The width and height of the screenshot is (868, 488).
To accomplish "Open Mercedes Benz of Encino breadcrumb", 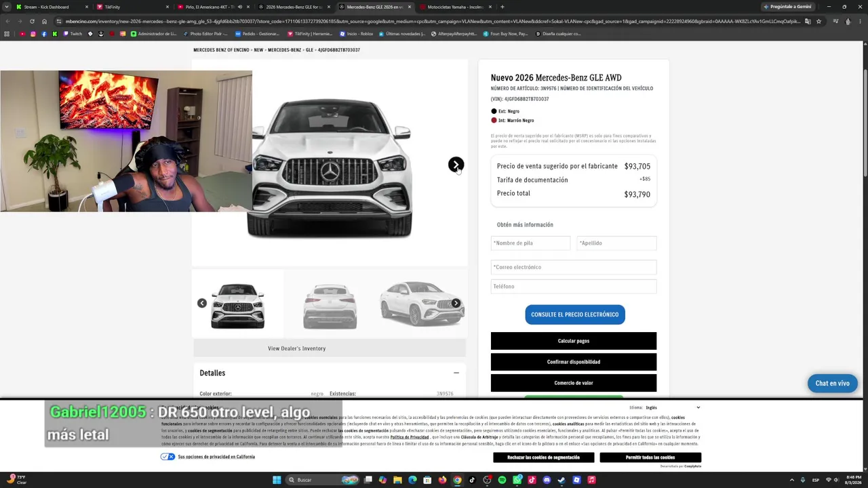I will coord(221,50).
